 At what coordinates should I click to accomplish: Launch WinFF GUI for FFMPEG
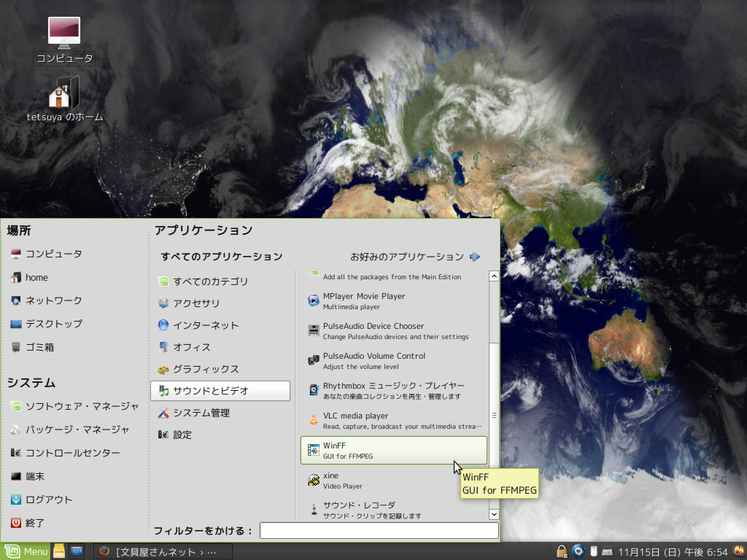click(394, 450)
